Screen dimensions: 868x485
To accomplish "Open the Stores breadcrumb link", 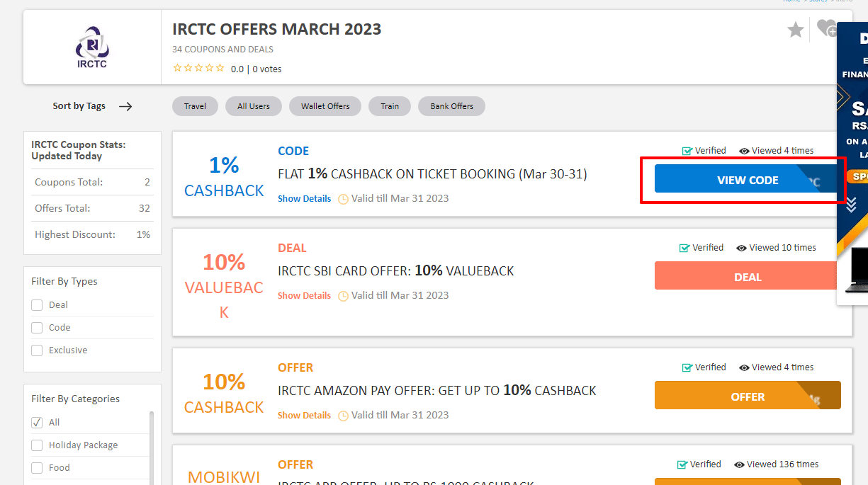I will 818,1.
